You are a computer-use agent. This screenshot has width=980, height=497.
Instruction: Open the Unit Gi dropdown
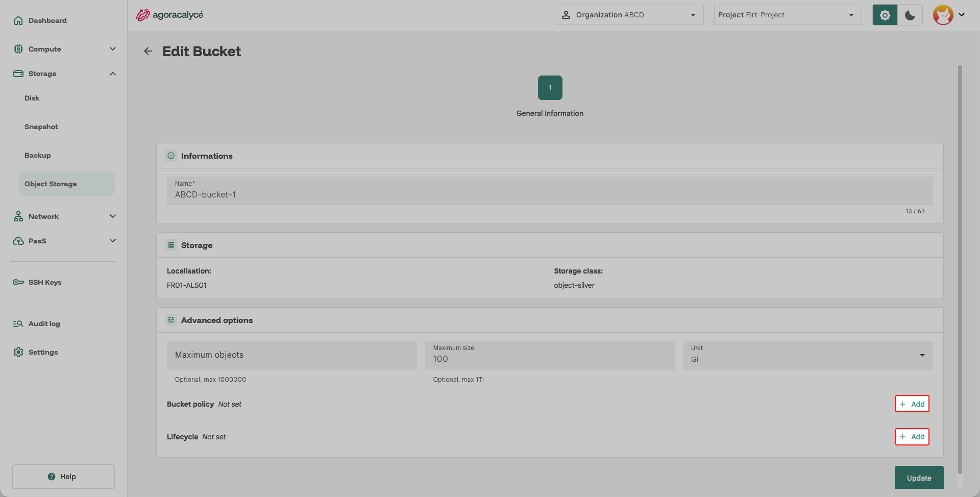[x=807, y=355]
